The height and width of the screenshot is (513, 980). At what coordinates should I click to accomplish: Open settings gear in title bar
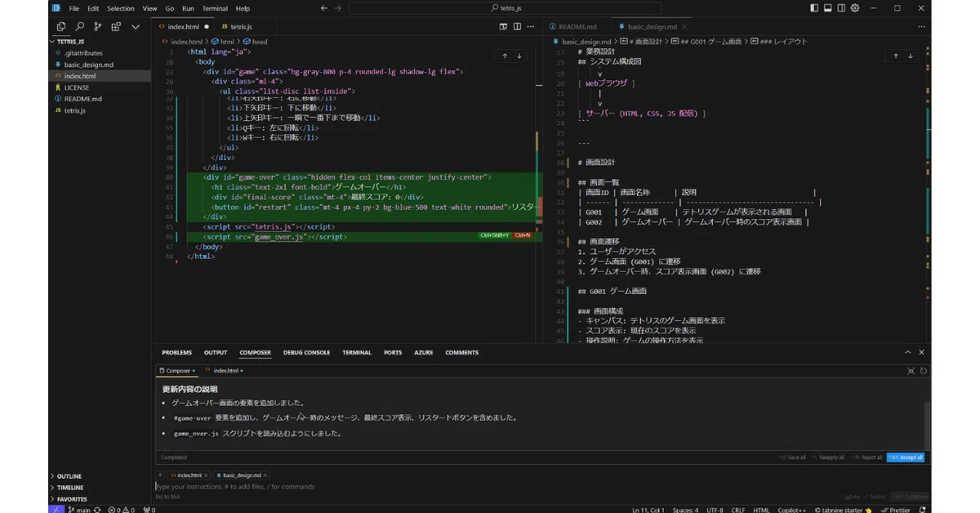(855, 8)
